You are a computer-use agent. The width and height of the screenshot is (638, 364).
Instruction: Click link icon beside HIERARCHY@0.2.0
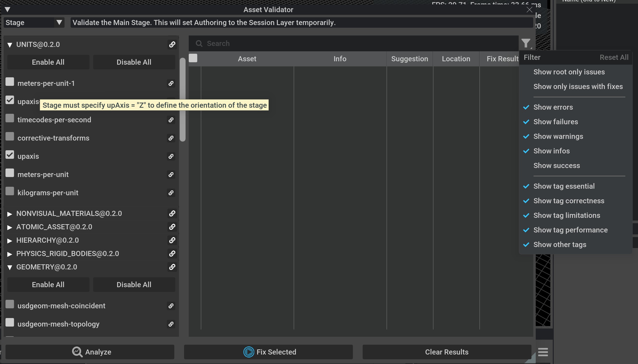[172, 240]
